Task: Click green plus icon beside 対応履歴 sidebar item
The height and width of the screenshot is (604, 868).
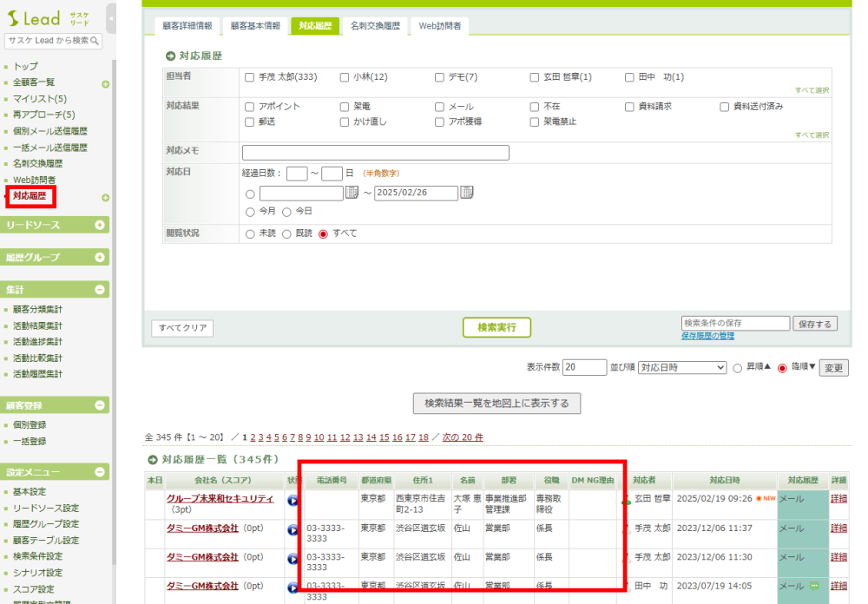Action: [x=105, y=197]
